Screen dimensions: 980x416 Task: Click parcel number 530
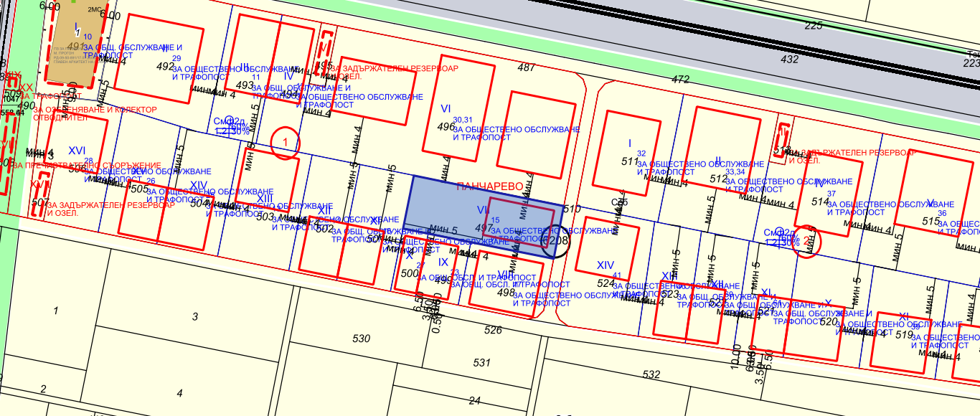pyautogui.click(x=362, y=339)
